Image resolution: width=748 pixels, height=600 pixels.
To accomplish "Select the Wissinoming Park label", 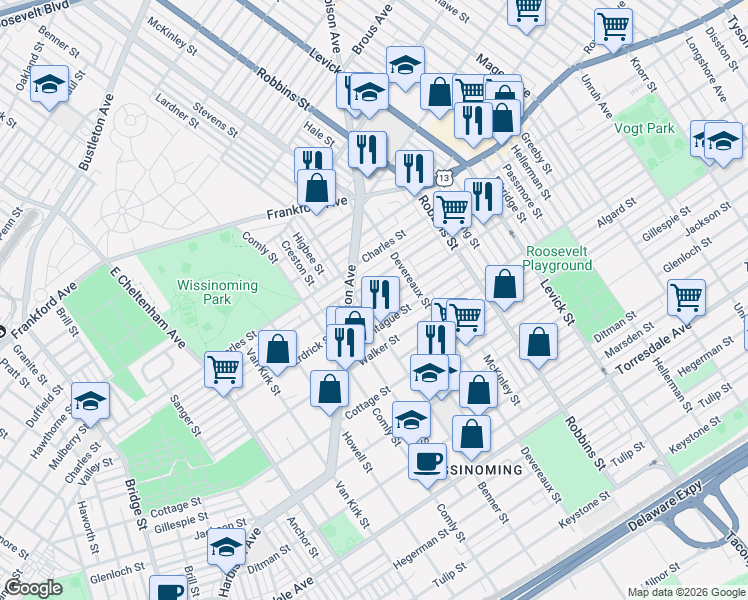I will tap(217, 292).
